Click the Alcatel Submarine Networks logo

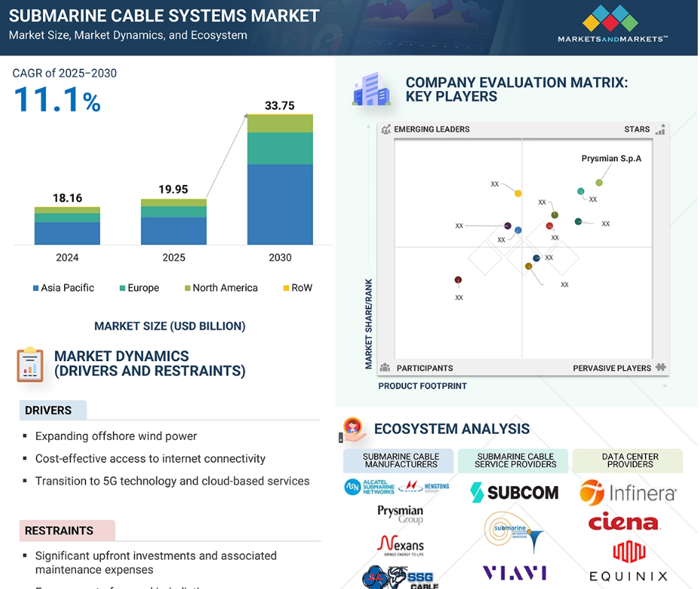pyautogui.click(x=370, y=487)
